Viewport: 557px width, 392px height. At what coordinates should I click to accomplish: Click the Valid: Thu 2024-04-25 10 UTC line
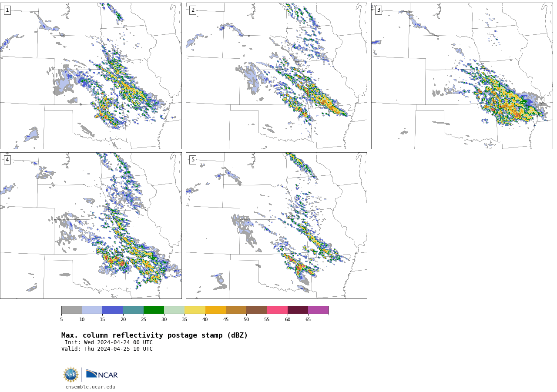tap(107, 349)
